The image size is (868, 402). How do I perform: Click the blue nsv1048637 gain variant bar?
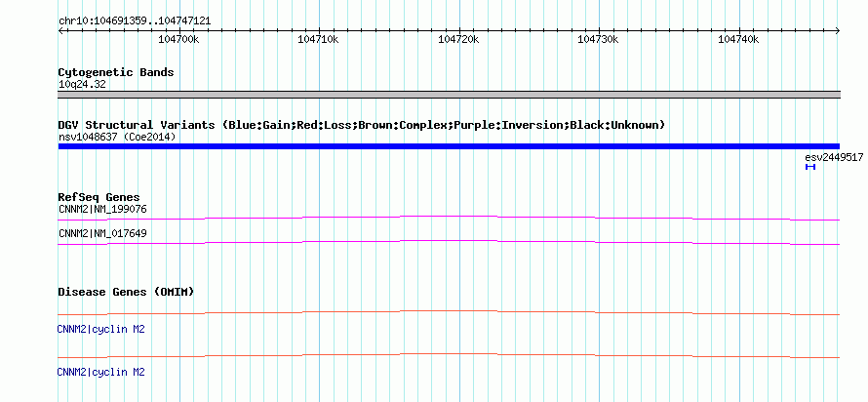coord(449,146)
